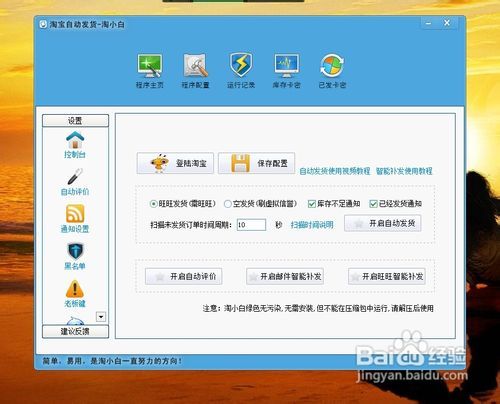This screenshot has height=404, width=500.
Task: Click window title 淘宝自动发货-淘小白
Action: point(87,24)
